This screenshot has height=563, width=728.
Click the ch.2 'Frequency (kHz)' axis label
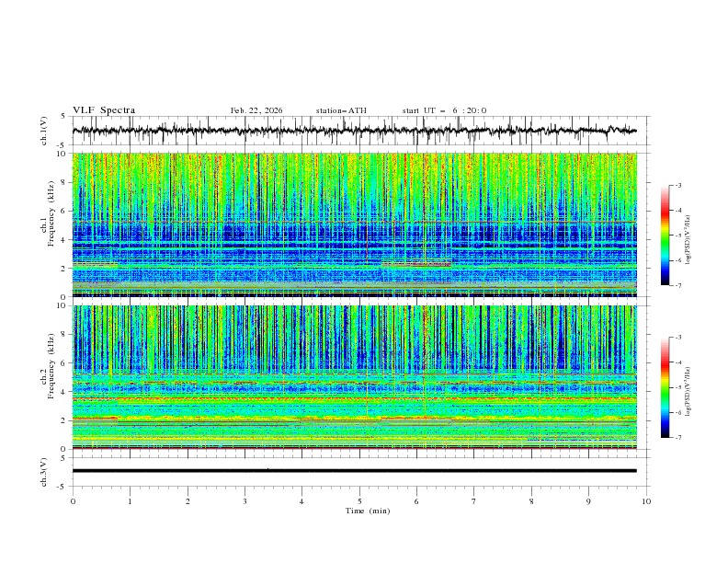(51, 366)
